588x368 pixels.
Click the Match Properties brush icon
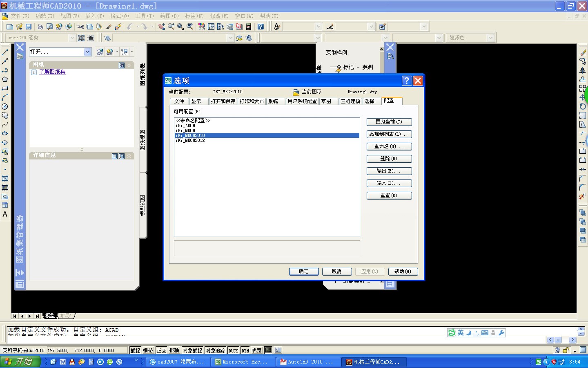[109, 27]
